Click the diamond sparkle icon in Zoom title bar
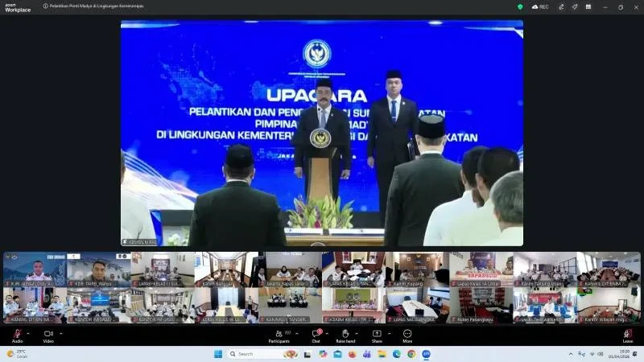The image size is (644, 362). tap(575, 7)
